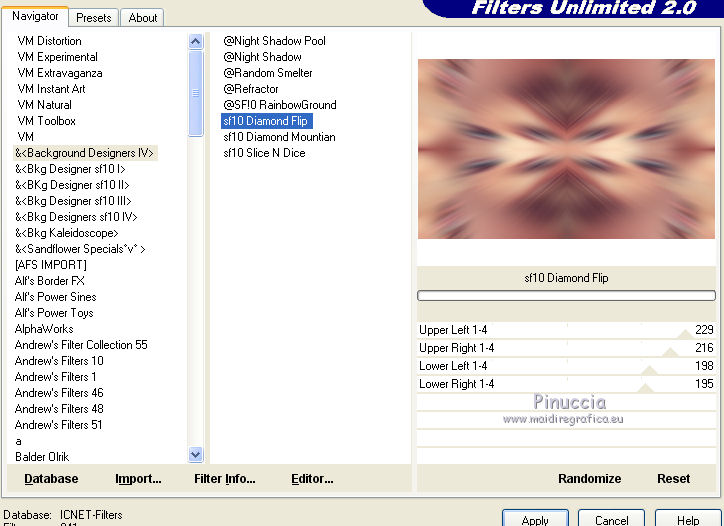Click the Lower Left value 198
The image size is (724, 526).
(x=704, y=366)
